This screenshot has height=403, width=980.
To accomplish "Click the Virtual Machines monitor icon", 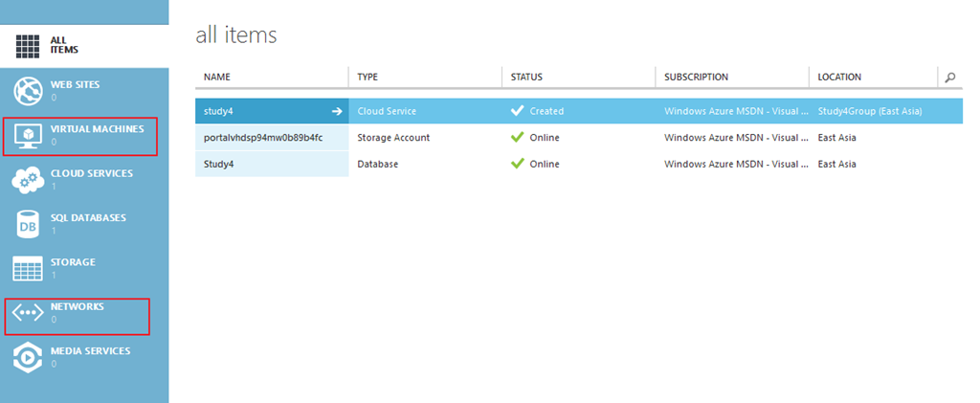I will click(28, 136).
